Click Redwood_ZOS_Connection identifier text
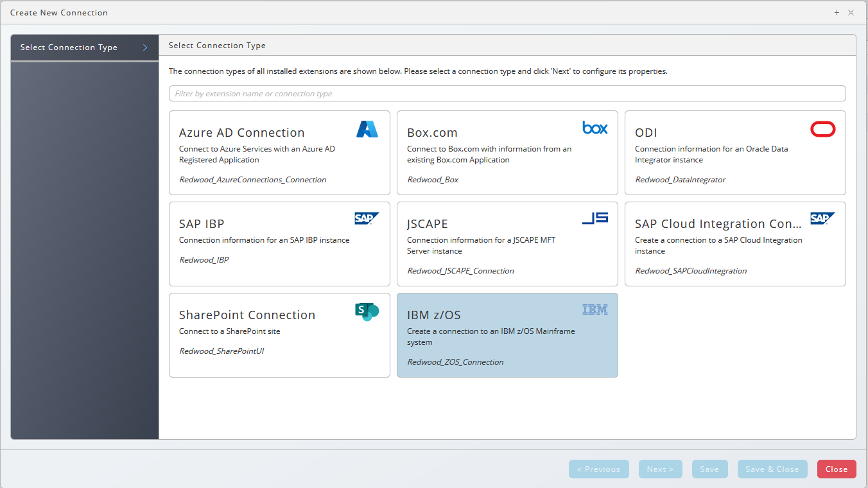 pos(455,362)
